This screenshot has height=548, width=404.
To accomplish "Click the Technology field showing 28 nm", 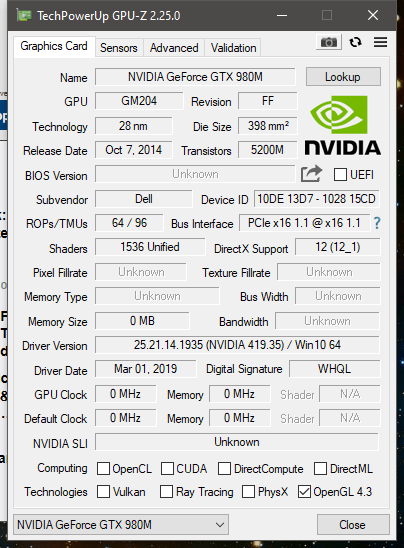I will tap(134, 126).
